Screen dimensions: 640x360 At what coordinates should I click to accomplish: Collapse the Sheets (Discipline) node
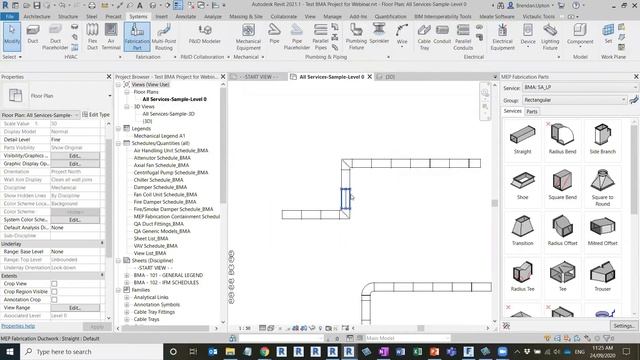118,260
